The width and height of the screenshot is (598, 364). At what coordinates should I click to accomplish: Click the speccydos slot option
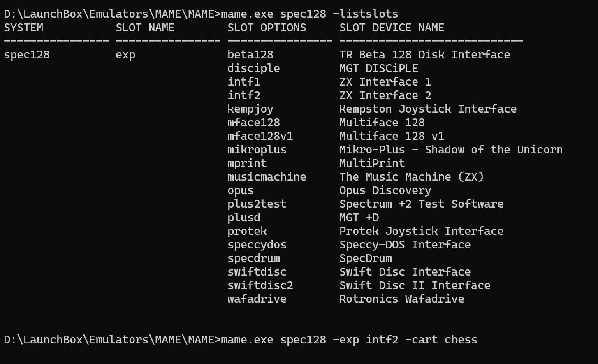point(257,245)
